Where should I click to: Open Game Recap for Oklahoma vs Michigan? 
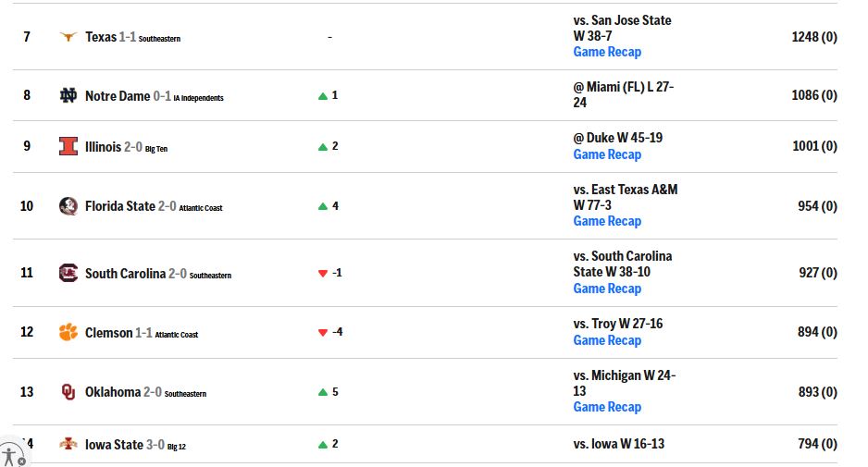pos(607,407)
